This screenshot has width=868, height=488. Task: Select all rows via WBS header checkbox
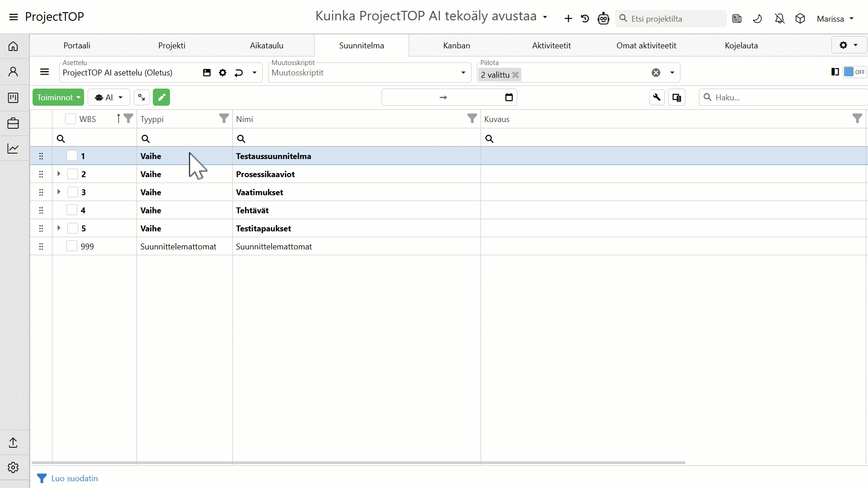coord(71,119)
